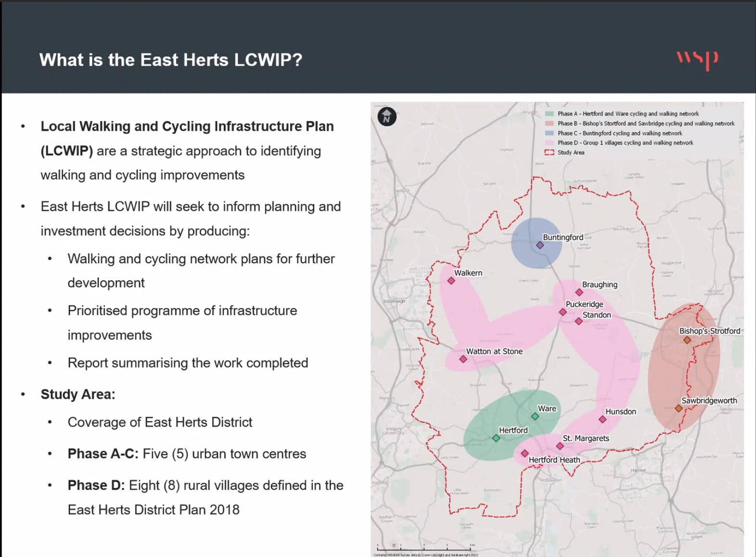Select the Hertford Heath diamond marker
Image resolution: width=756 pixels, height=557 pixels.
click(x=525, y=454)
